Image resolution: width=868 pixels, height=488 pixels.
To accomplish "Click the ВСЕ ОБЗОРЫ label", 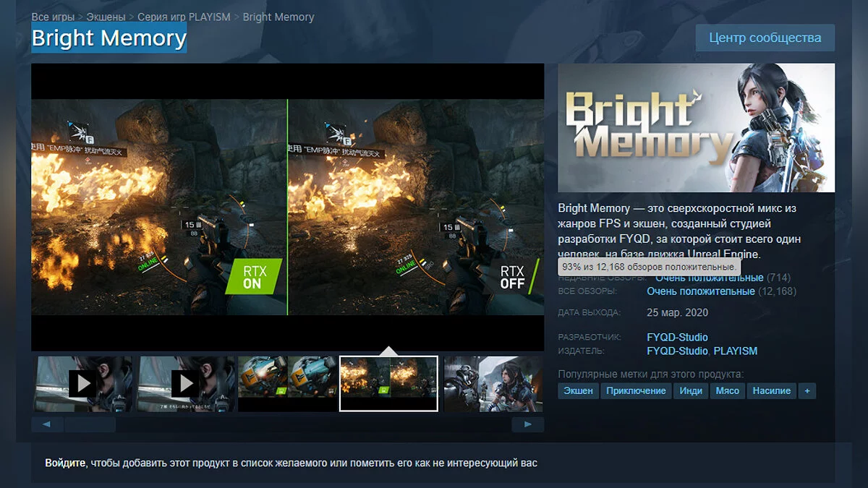I will coord(587,291).
